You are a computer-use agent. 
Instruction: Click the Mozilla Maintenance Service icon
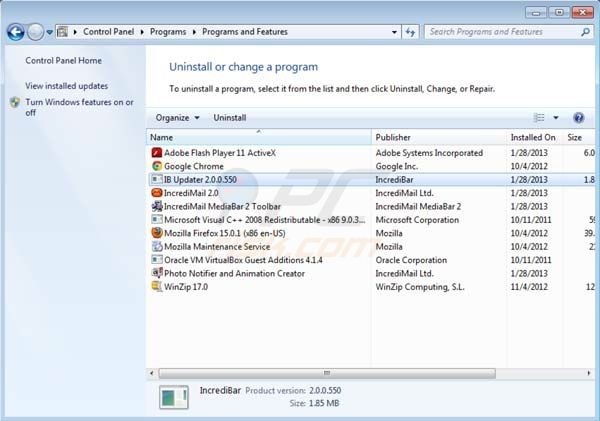(157, 246)
